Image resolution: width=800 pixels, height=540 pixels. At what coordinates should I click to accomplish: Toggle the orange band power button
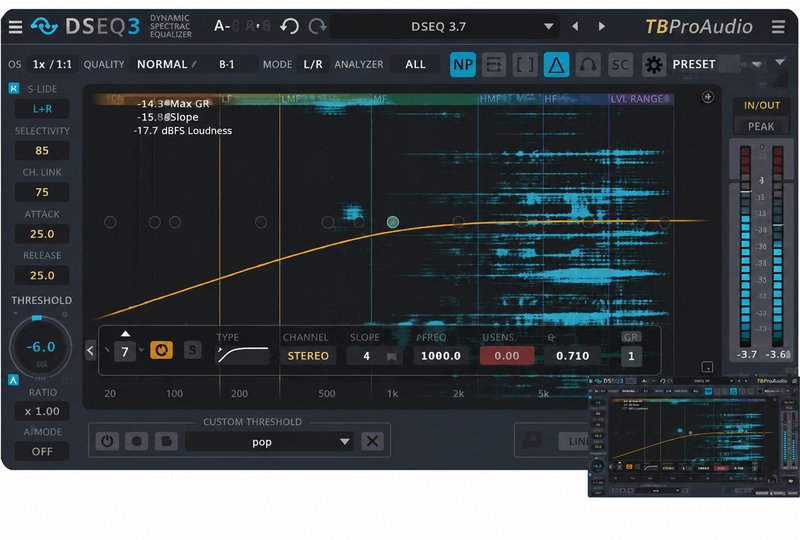coord(161,350)
